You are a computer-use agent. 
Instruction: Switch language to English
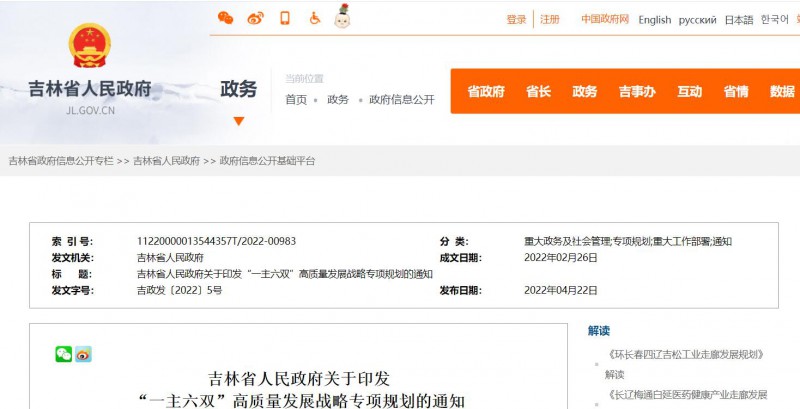(x=655, y=19)
